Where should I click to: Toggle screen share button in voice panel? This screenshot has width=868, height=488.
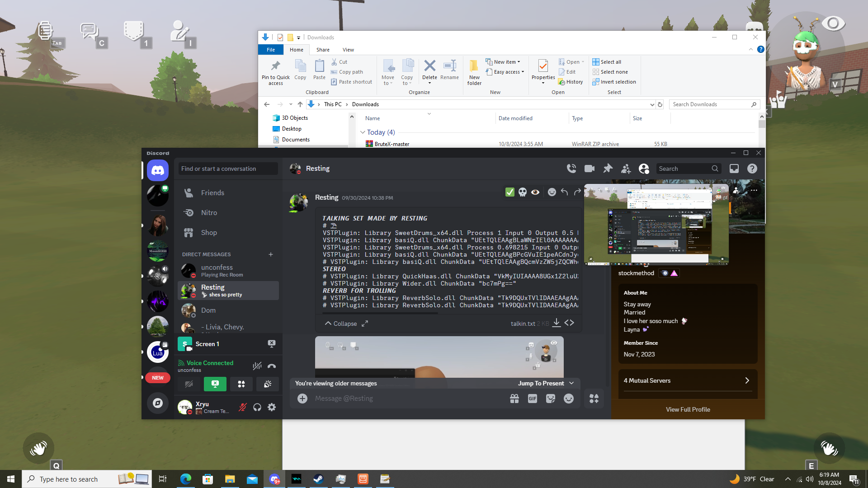(215, 384)
